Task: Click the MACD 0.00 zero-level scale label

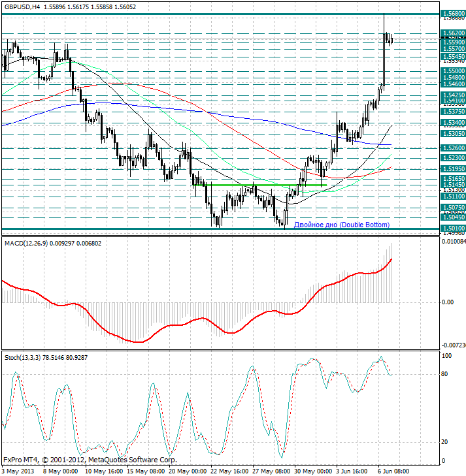Action: pos(448,302)
